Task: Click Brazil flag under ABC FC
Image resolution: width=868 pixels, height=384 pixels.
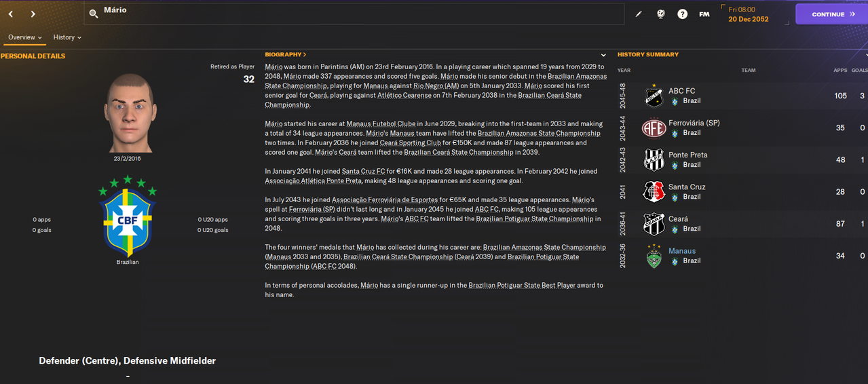Action: point(675,101)
